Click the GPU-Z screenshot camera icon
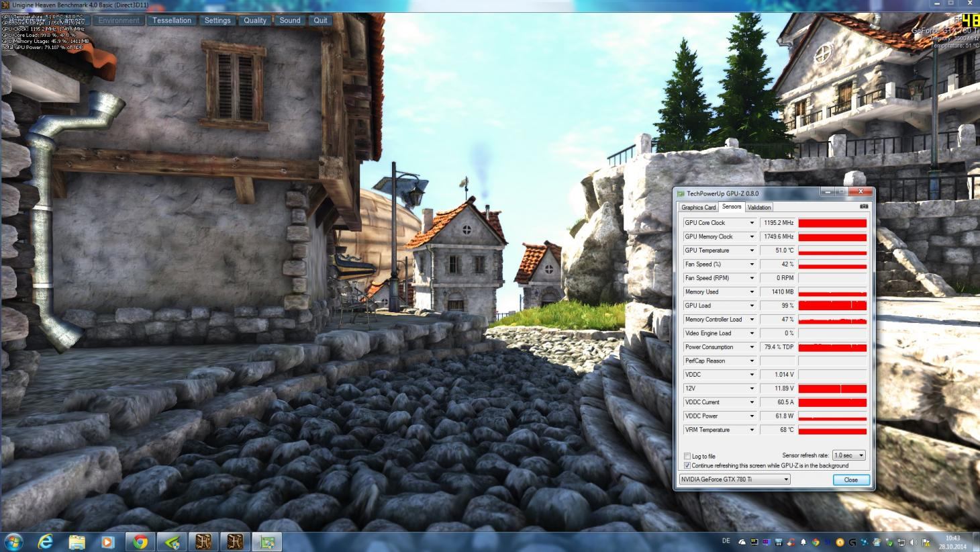 coord(864,206)
